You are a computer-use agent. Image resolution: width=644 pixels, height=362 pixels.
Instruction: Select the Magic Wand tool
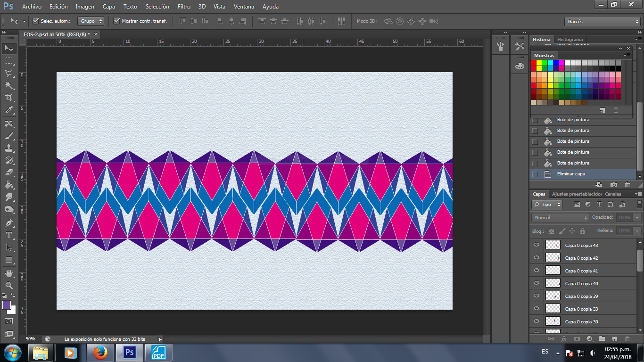click(9, 85)
